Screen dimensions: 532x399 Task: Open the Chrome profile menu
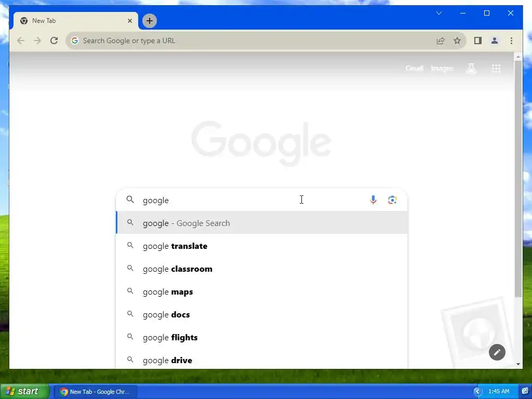(495, 41)
